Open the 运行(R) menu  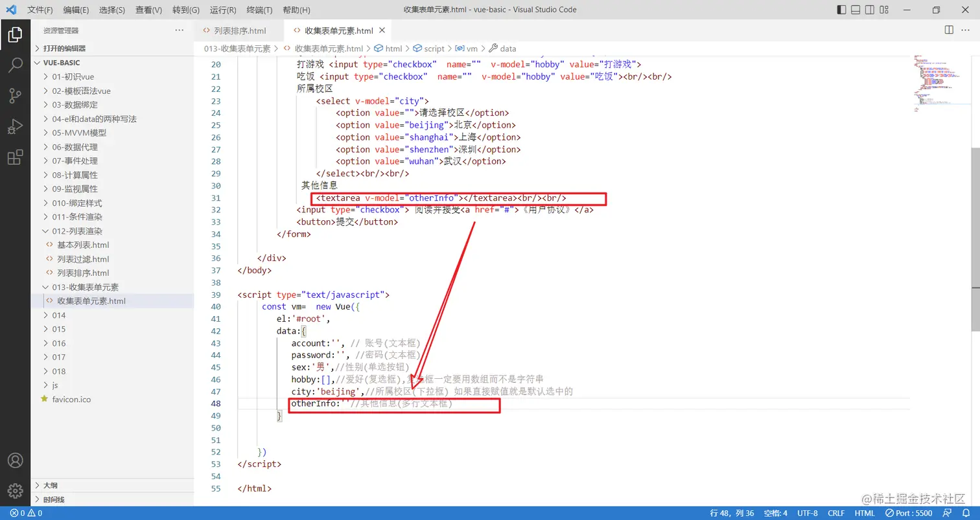pos(223,10)
